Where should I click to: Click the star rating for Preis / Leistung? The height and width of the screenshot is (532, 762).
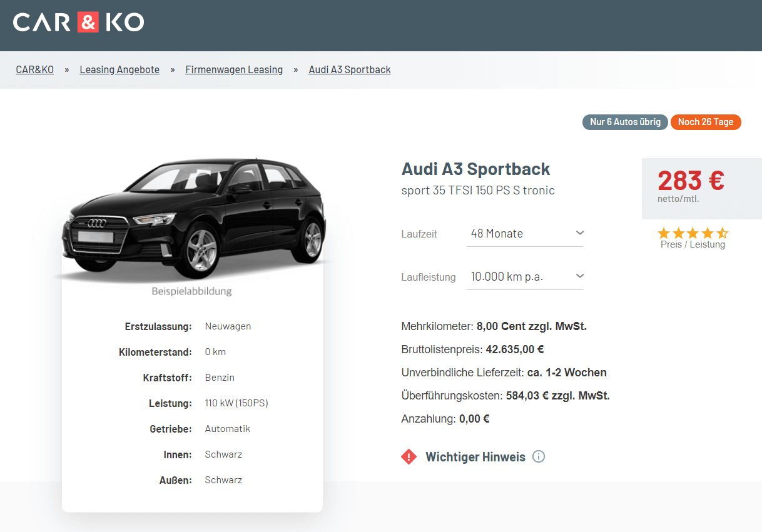tap(693, 233)
